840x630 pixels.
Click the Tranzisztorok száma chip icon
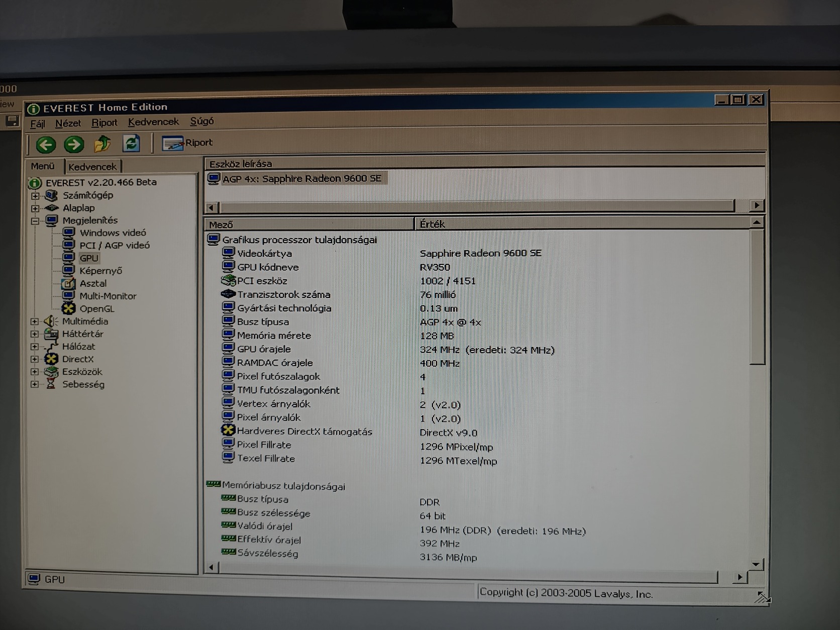229,294
